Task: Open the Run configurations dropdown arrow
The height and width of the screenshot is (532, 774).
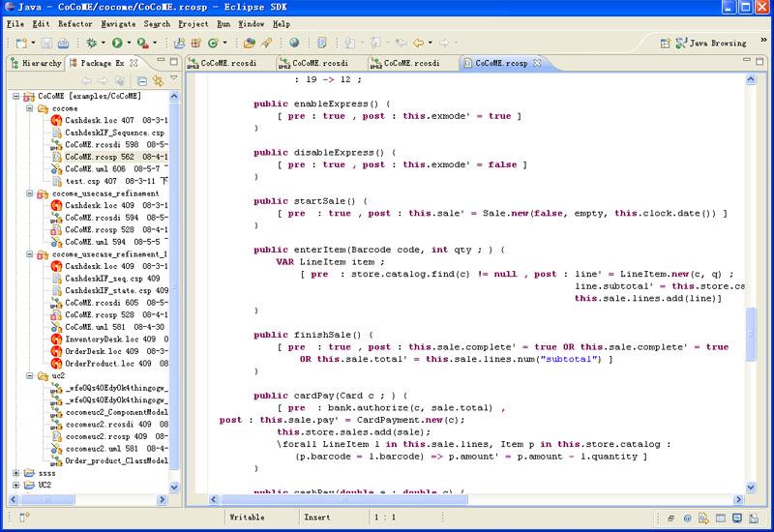Action: tap(129, 44)
